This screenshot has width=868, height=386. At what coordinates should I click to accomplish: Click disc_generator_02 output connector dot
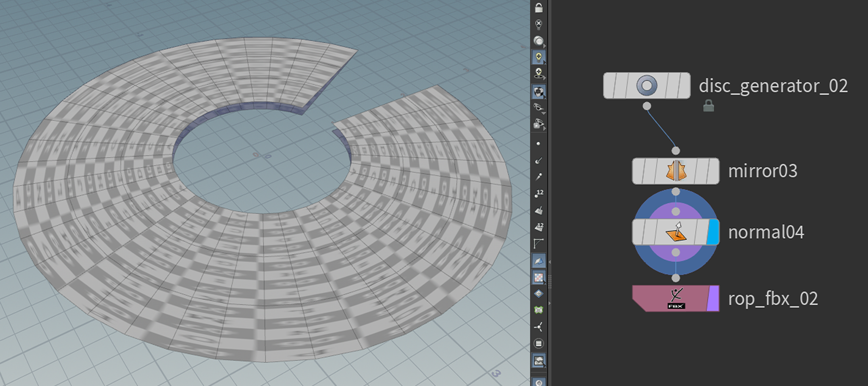pos(647,106)
